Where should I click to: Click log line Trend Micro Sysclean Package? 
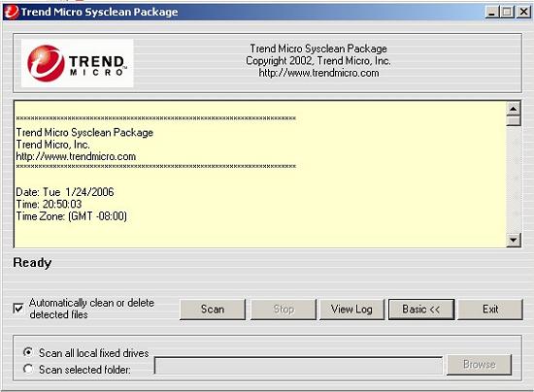coord(84,132)
